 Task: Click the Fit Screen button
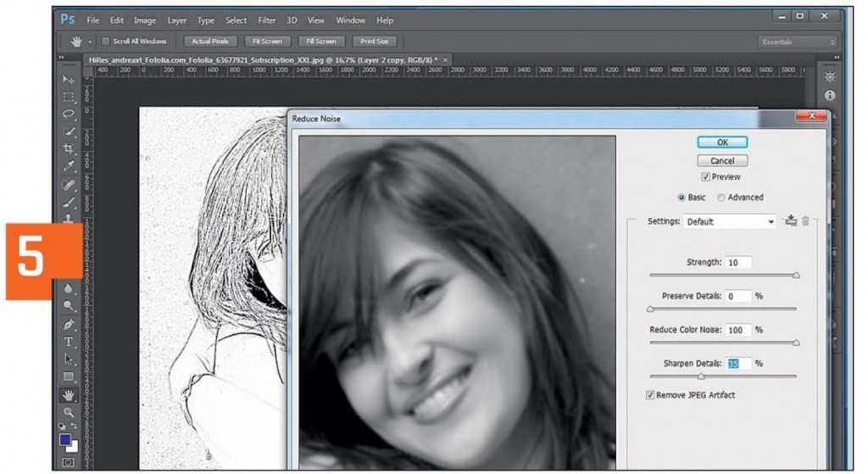pos(267,41)
